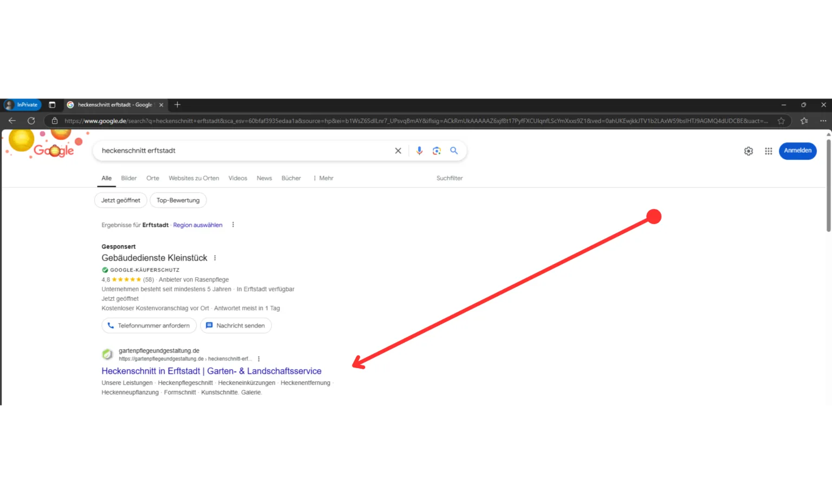
Task: Clear the search query with X
Action: (x=398, y=150)
